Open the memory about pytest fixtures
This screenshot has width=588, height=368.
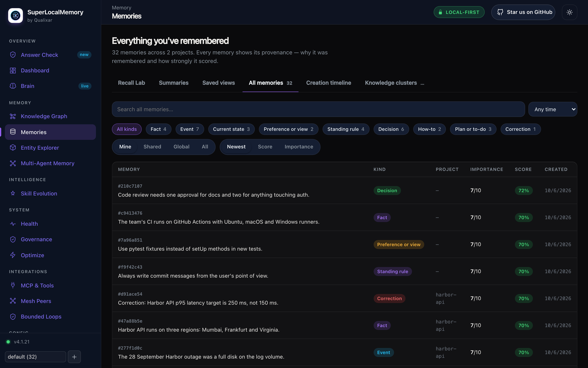click(x=344, y=244)
